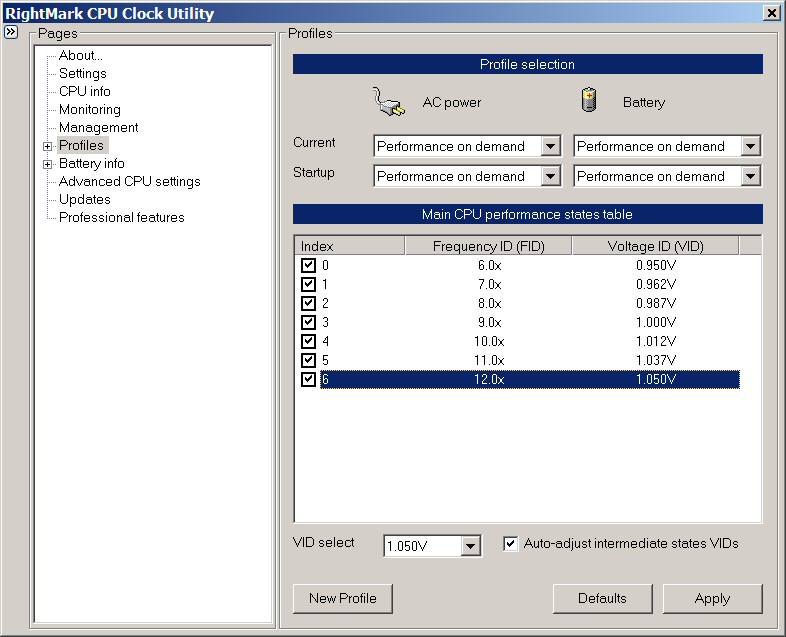Image resolution: width=786 pixels, height=637 pixels.
Task: Open the VID select dropdown
Action: click(470, 546)
